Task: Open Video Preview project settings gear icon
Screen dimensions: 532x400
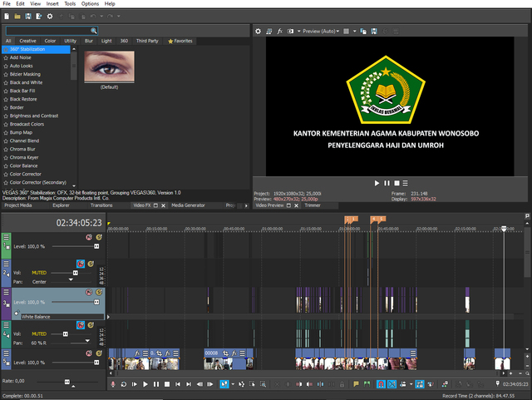Action: tap(259, 32)
